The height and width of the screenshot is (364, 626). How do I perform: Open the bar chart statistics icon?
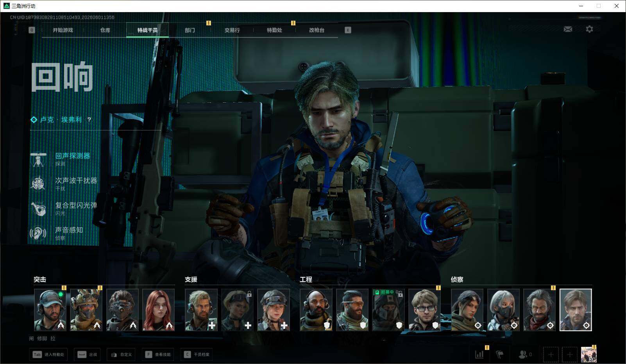(x=479, y=355)
